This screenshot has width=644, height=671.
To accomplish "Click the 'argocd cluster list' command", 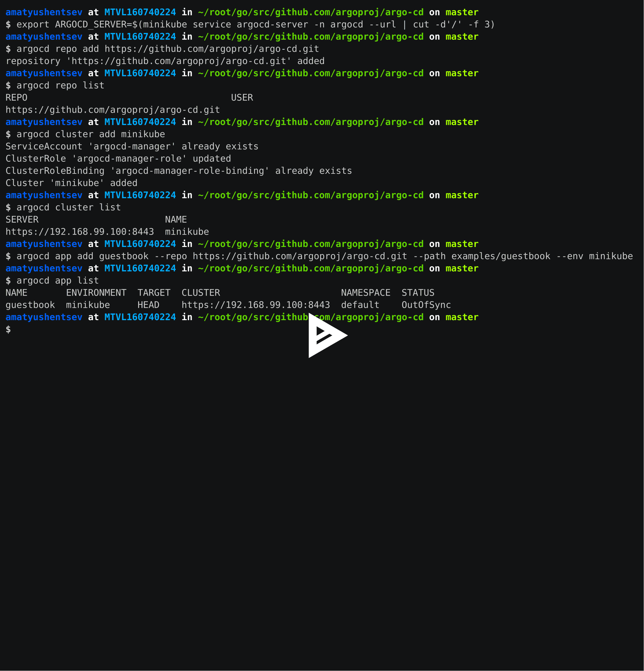I will tap(63, 207).
